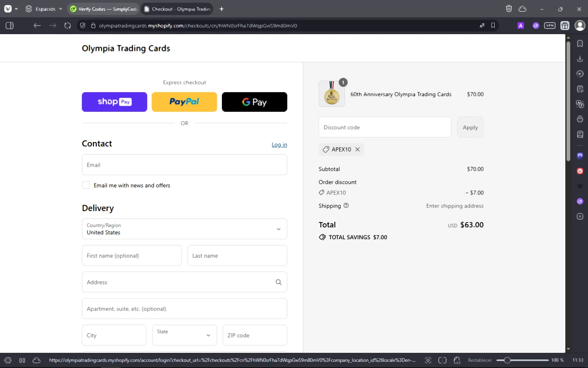Click the sync cloud icon in status bar
The height and width of the screenshot is (368, 588).
point(36,360)
